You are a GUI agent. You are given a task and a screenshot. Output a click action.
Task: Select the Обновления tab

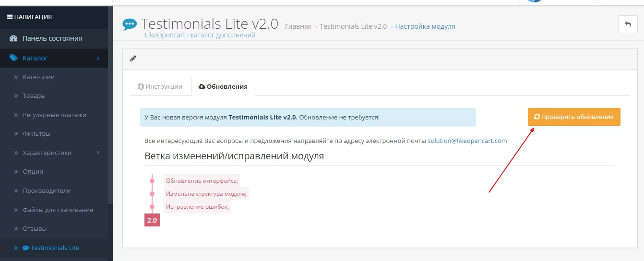[x=223, y=86]
